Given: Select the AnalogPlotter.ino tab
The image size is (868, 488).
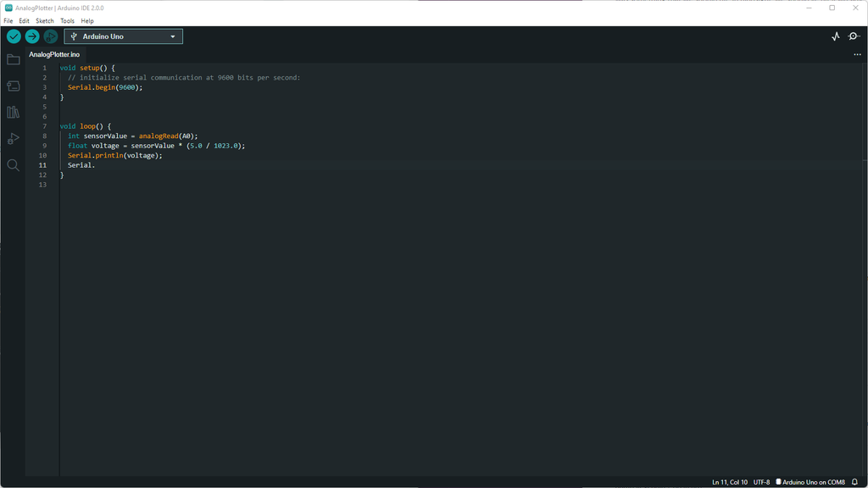Looking at the screenshot, I should (x=53, y=53).
